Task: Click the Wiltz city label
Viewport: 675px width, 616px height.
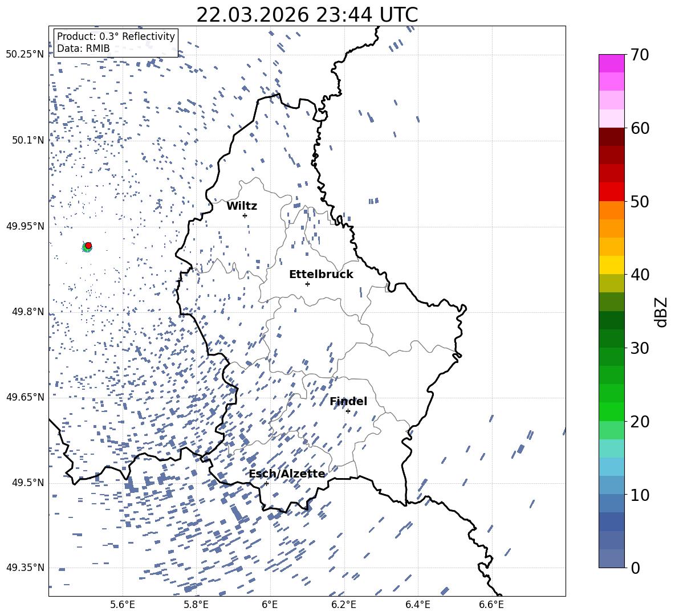Action: (242, 206)
